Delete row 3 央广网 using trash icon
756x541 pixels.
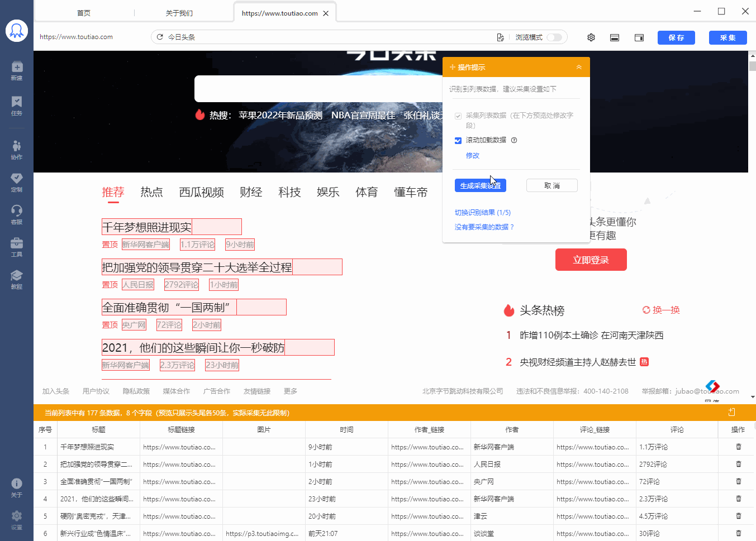739,481
